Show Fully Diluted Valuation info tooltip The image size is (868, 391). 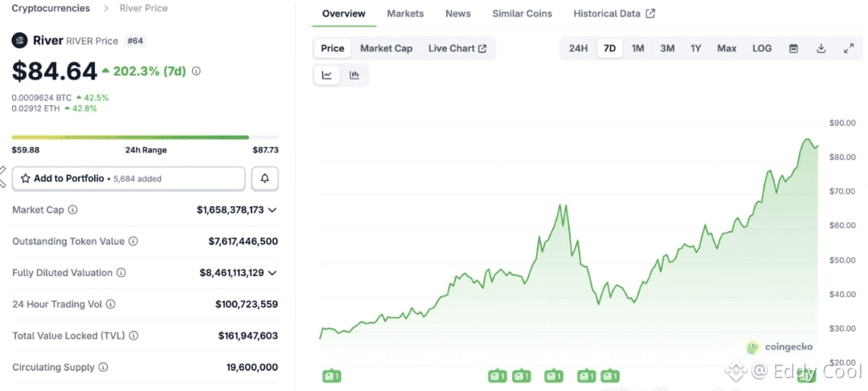[x=121, y=273]
